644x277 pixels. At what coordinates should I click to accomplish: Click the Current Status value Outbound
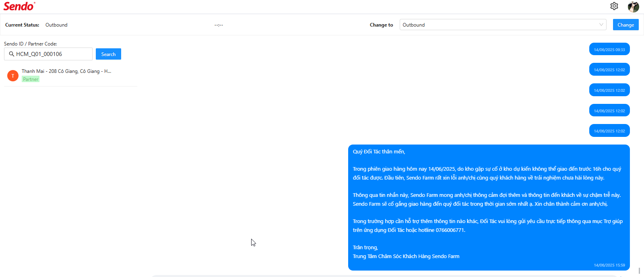click(x=56, y=25)
